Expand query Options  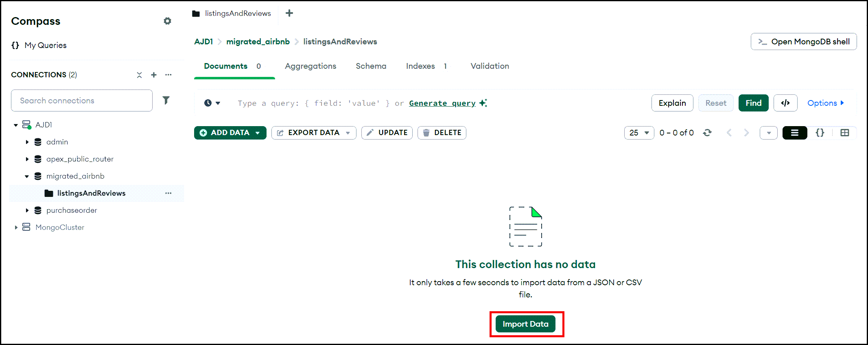(826, 103)
